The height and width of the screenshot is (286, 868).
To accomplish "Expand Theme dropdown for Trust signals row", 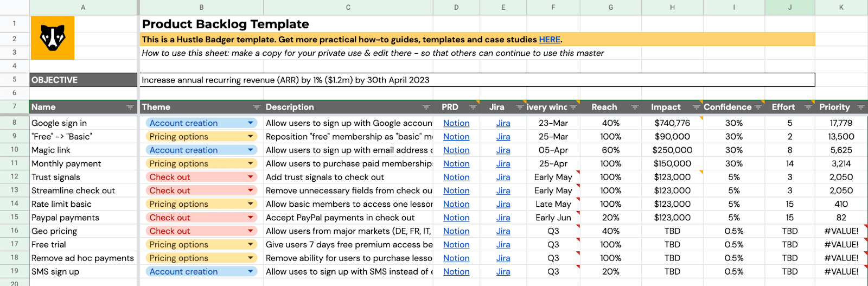I will 251,177.
